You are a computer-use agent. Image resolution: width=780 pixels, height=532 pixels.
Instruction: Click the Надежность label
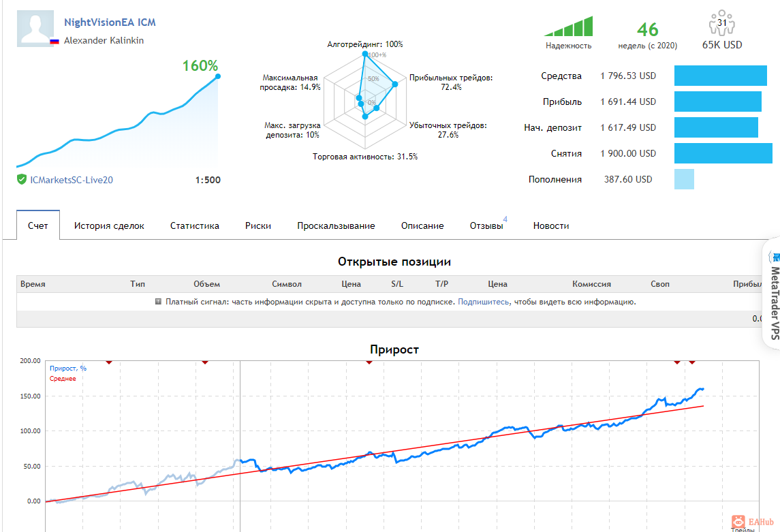click(569, 46)
